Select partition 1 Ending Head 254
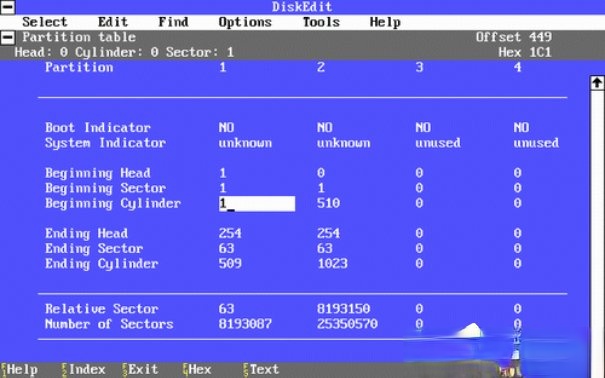 tap(230, 233)
